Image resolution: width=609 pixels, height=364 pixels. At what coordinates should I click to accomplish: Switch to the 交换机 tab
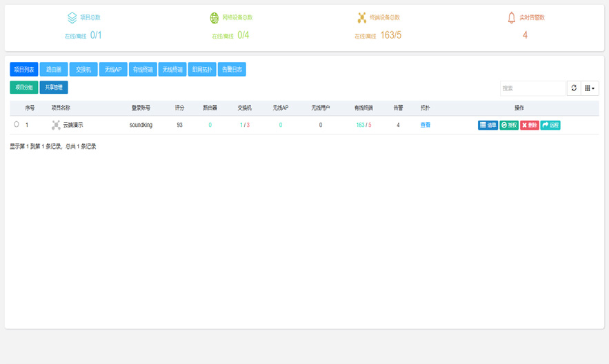click(83, 70)
